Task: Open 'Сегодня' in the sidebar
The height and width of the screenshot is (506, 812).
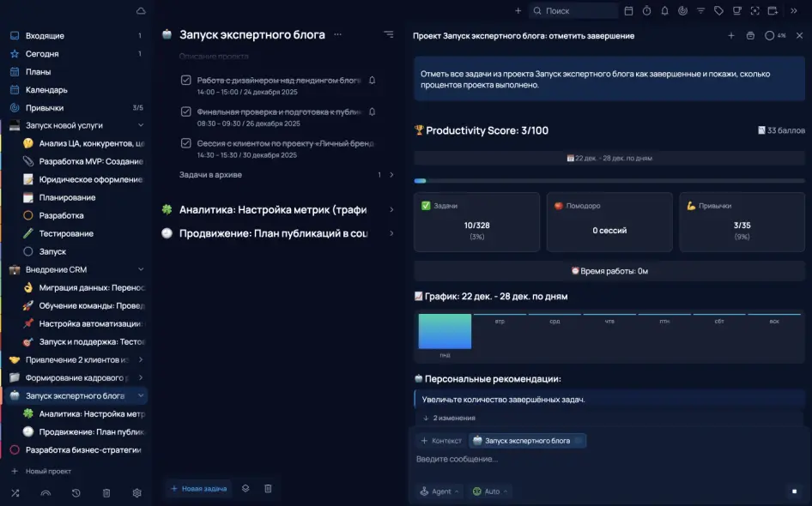Action: [42, 54]
